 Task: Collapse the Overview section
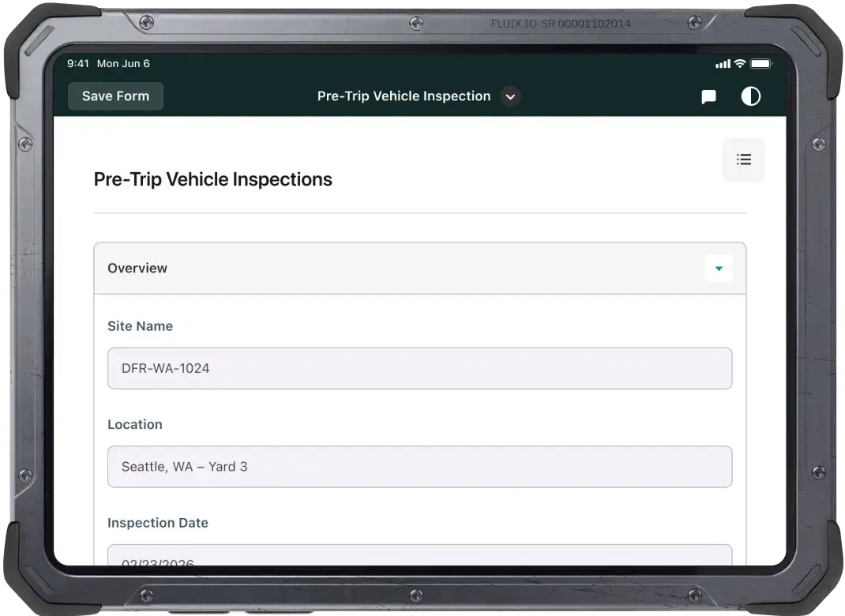point(719,269)
